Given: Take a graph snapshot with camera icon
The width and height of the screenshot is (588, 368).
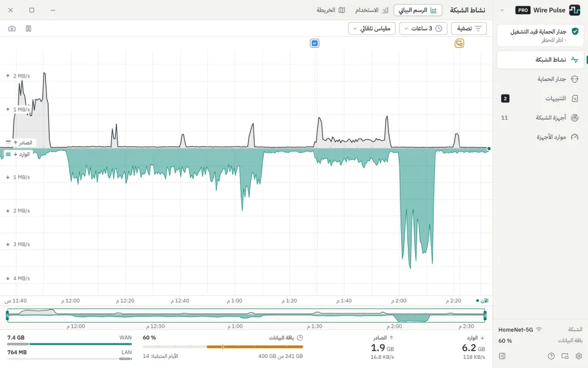Looking at the screenshot, I should point(12,29).
